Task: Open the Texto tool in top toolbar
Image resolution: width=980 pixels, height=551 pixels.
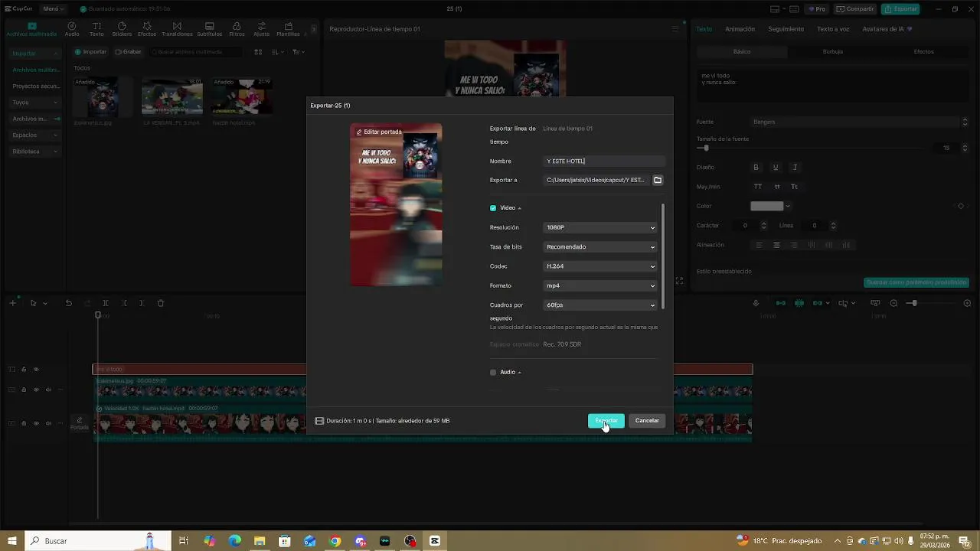Action: point(96,29)
